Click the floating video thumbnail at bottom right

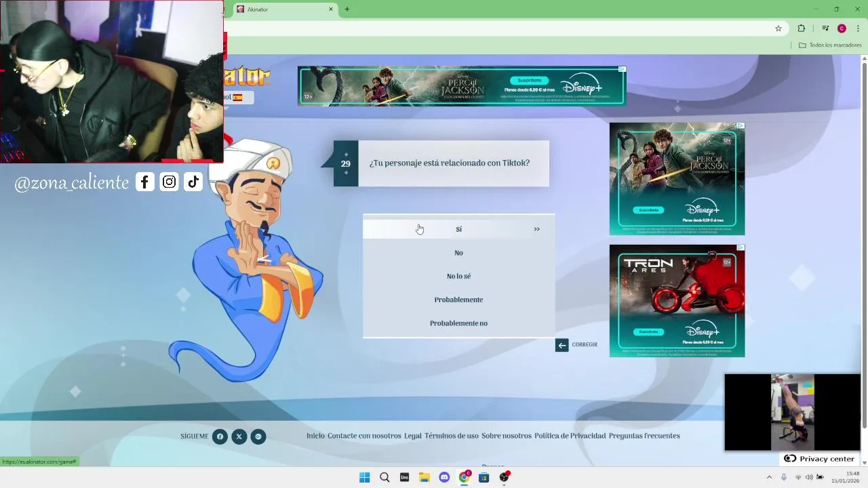[792, 412]
